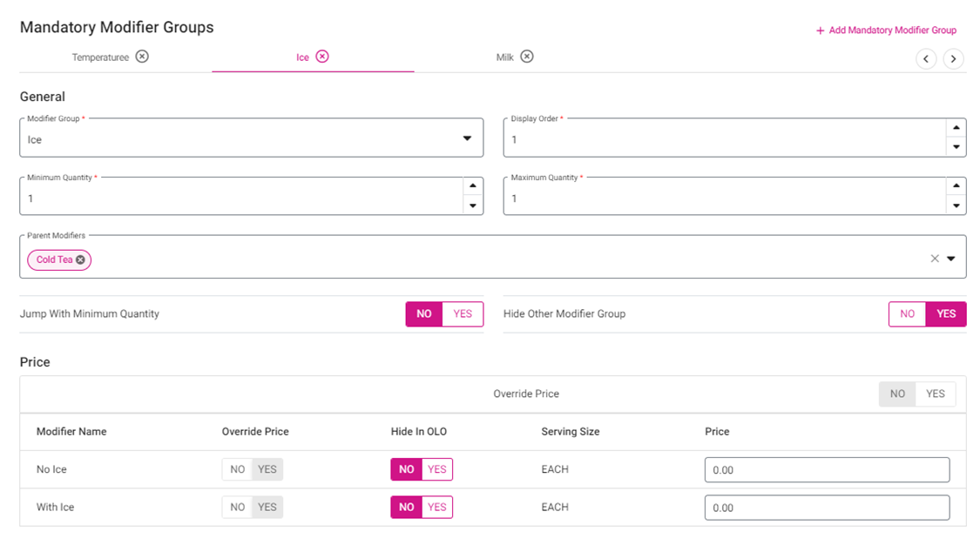This screenshot has height=552, width=980.
Task: Remove the Cold Tea parent modifier chip
Action: 81,259
